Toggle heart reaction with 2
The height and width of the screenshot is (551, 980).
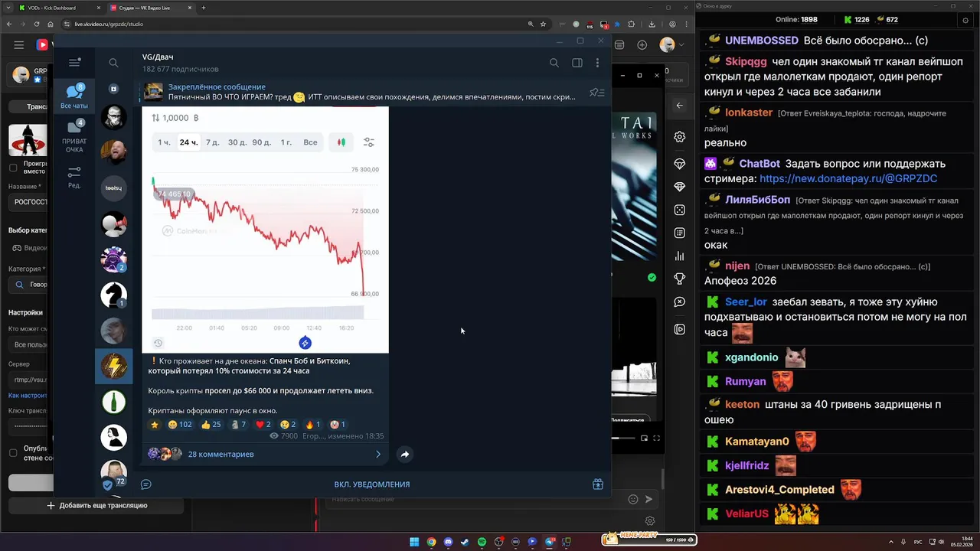pyautogui.click(x=263, y=424)
